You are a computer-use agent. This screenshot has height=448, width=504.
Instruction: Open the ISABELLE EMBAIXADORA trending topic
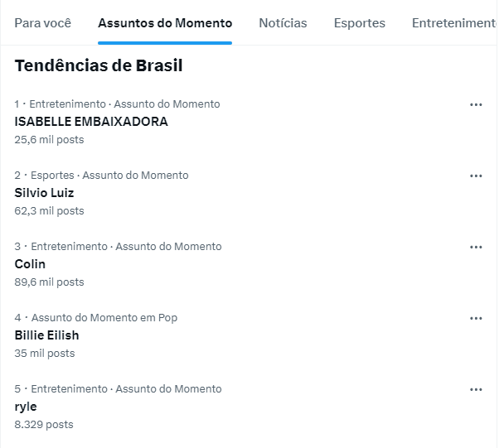coord(91,122)
